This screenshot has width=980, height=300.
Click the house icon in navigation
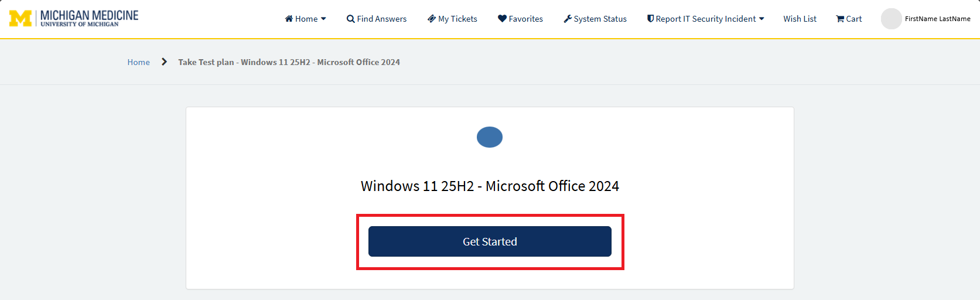[x=289, y=19]
